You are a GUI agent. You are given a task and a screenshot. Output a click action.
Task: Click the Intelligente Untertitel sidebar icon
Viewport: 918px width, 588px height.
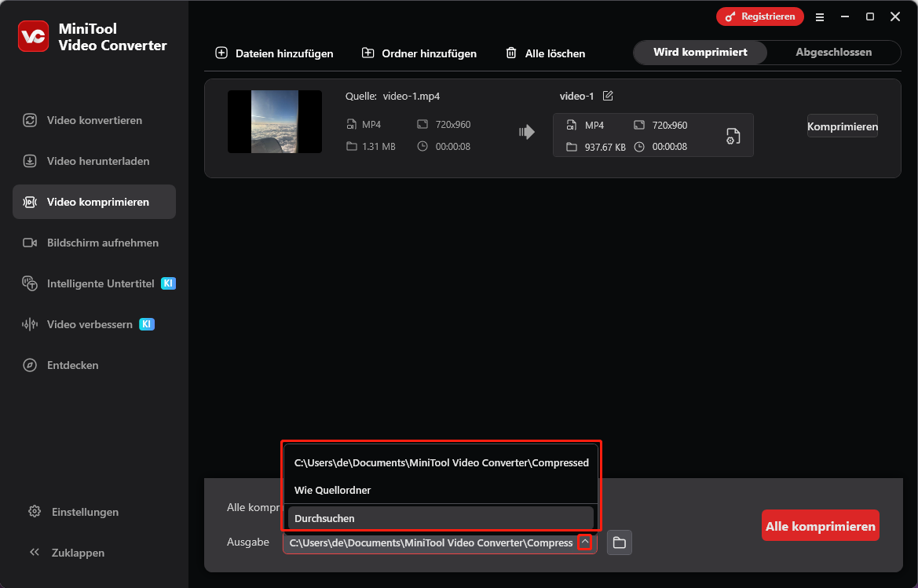(x=30, y=283)
